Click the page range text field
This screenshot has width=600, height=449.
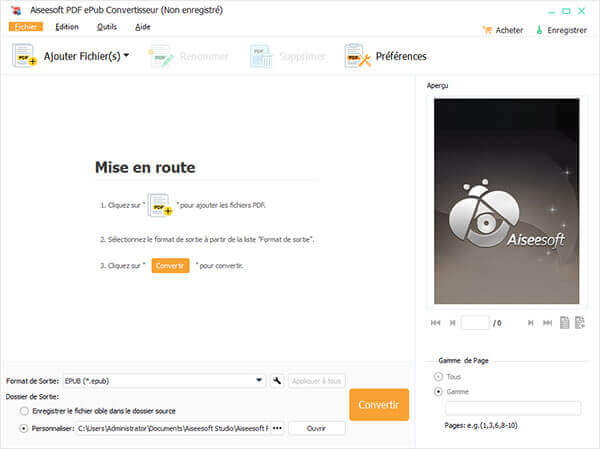click(x=512, y=408)
